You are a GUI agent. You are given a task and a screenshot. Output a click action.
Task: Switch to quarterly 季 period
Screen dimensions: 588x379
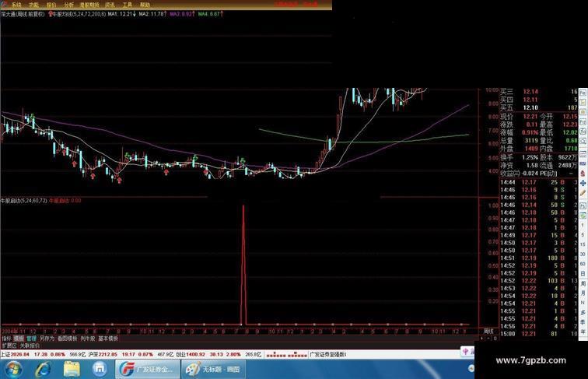click(583, 322)
